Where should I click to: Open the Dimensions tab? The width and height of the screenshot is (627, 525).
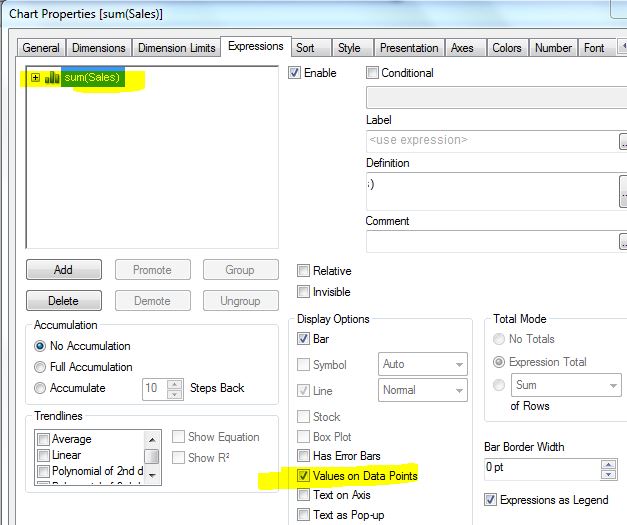pos(99,48)
